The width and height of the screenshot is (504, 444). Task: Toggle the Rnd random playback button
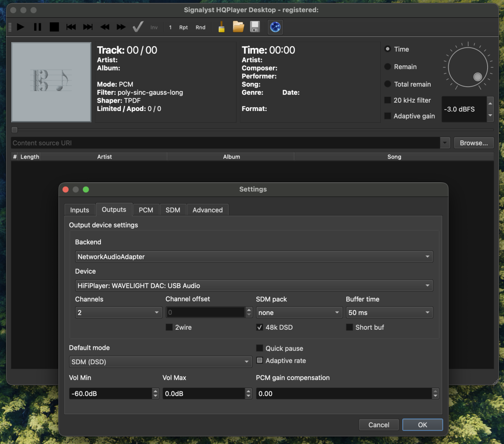pos(201,28)
